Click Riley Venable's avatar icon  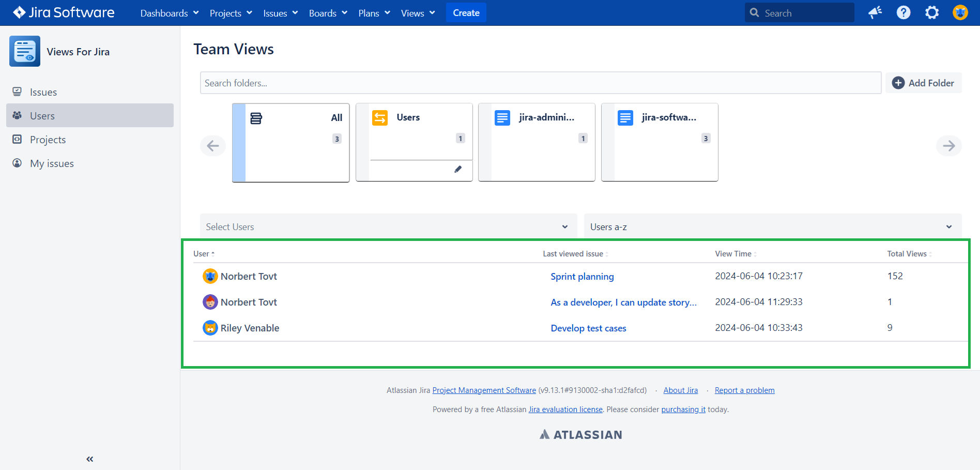[210, 328]
